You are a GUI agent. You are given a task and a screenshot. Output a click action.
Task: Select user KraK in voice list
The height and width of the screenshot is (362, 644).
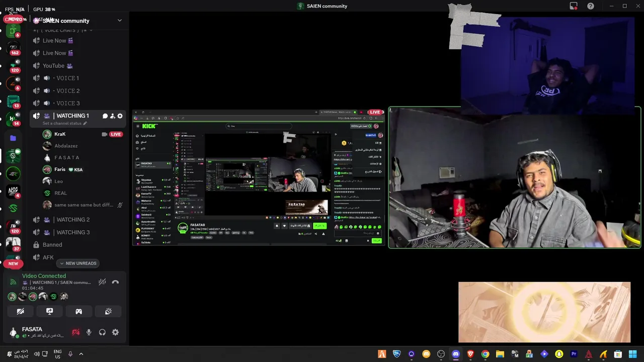[83, 134]
